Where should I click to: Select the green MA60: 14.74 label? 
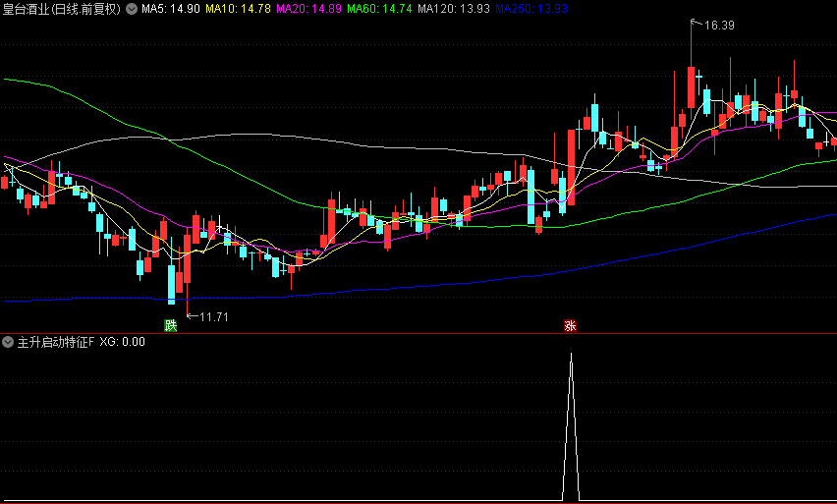(x=379, y=9)
